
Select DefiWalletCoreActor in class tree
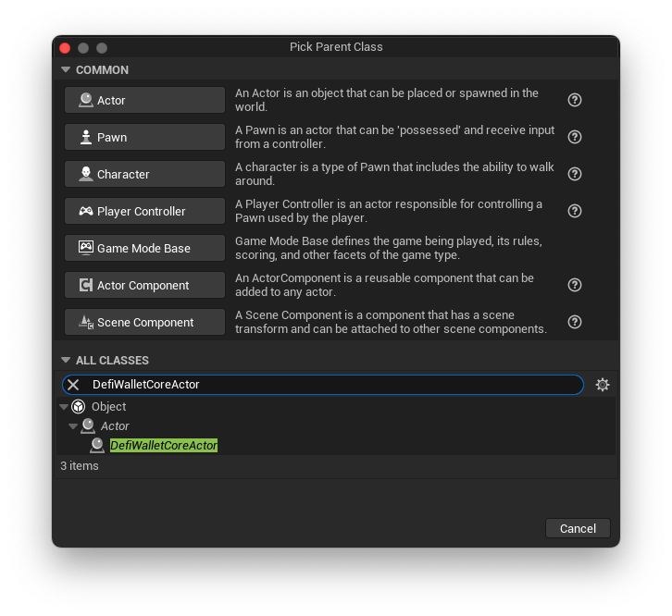(x=164, y=446)
